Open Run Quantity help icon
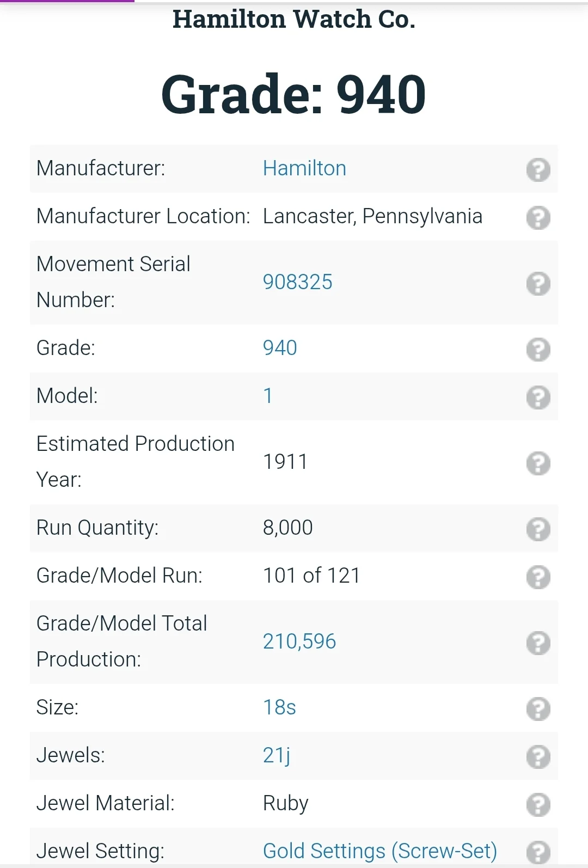588x868 pixels. point(538,529)
